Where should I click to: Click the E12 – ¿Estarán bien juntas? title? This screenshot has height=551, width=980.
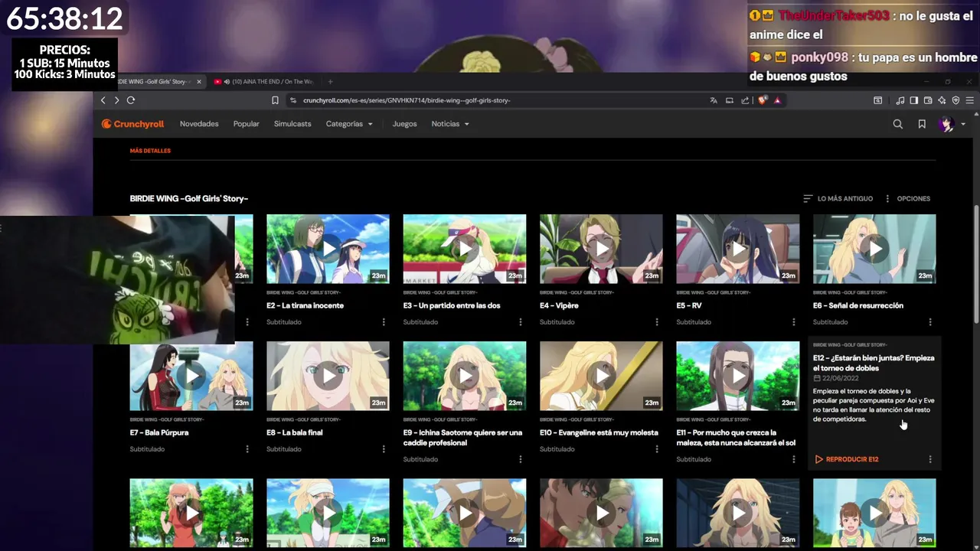click(874, 363)
